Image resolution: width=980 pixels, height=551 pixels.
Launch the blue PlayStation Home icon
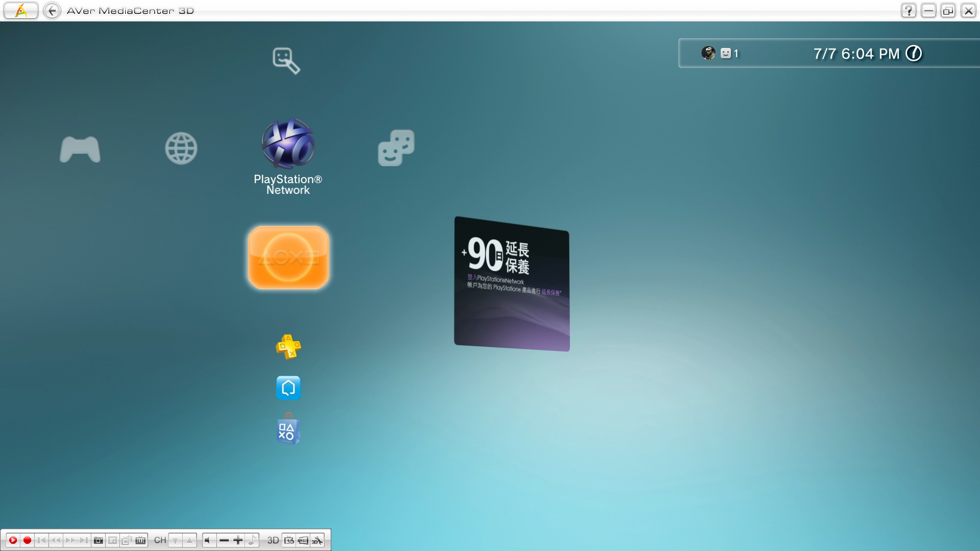coord(288,388)
